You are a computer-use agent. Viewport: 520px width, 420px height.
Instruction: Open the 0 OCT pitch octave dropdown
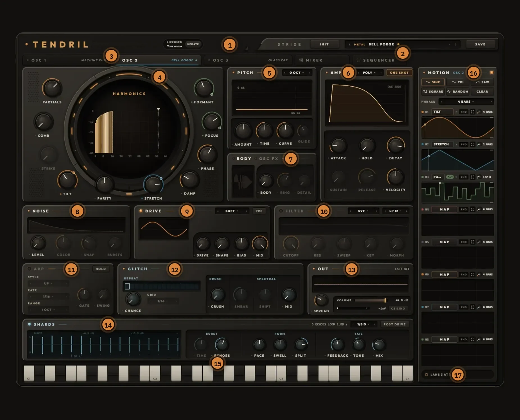[297, 73]
